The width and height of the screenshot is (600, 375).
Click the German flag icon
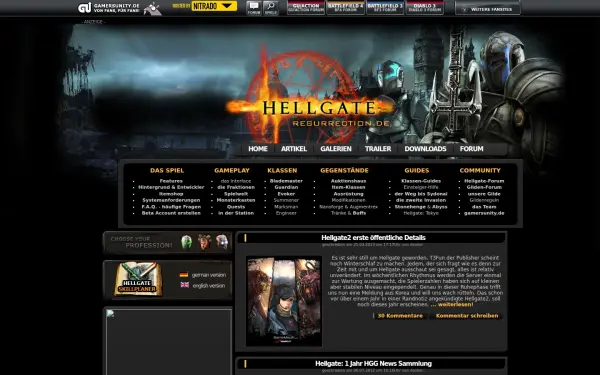[x=184, y=275]
